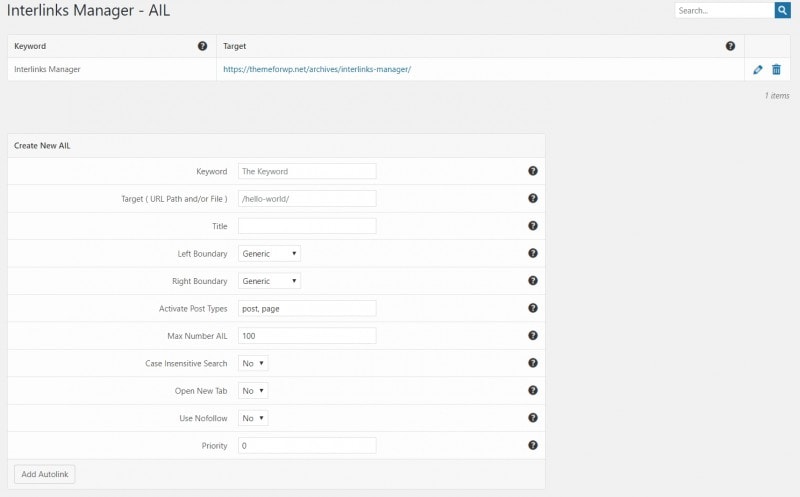The image size is (800, 497).
Task: Expand the Open New Tab dropdown
Action: [x=253, y=390]
